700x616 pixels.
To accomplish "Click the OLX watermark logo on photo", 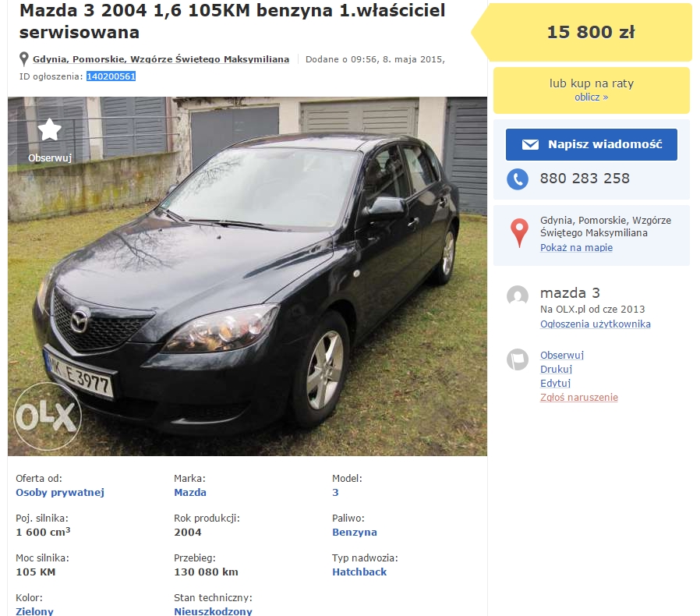I will tap(48, 416).
